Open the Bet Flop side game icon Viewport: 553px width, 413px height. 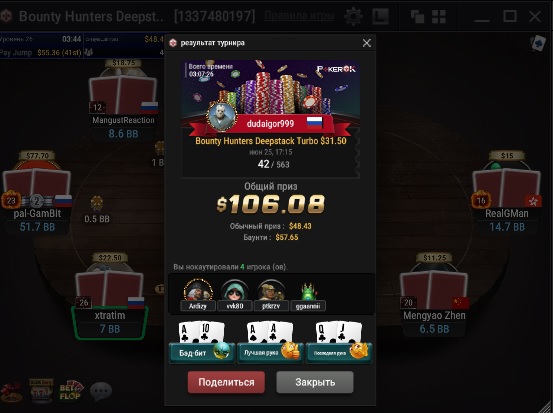click(72, 390)
